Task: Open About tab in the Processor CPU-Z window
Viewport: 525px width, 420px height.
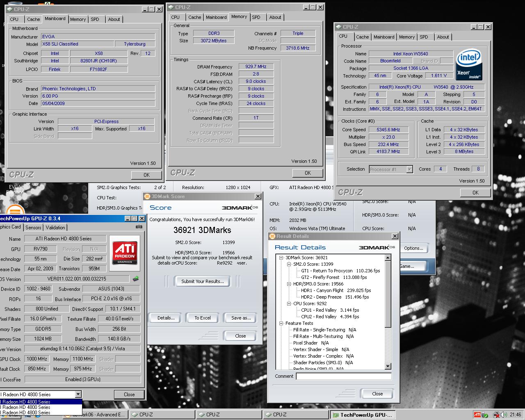Action: 443,37
